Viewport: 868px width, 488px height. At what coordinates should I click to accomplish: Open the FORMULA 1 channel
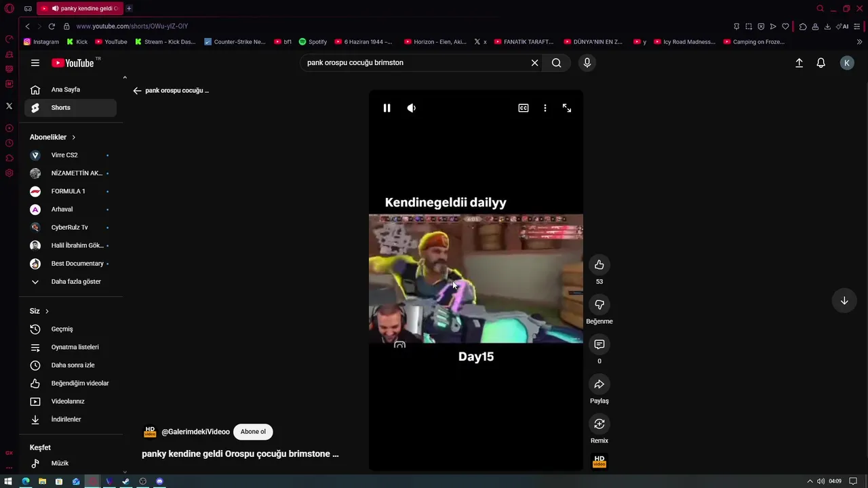point(71,191)
